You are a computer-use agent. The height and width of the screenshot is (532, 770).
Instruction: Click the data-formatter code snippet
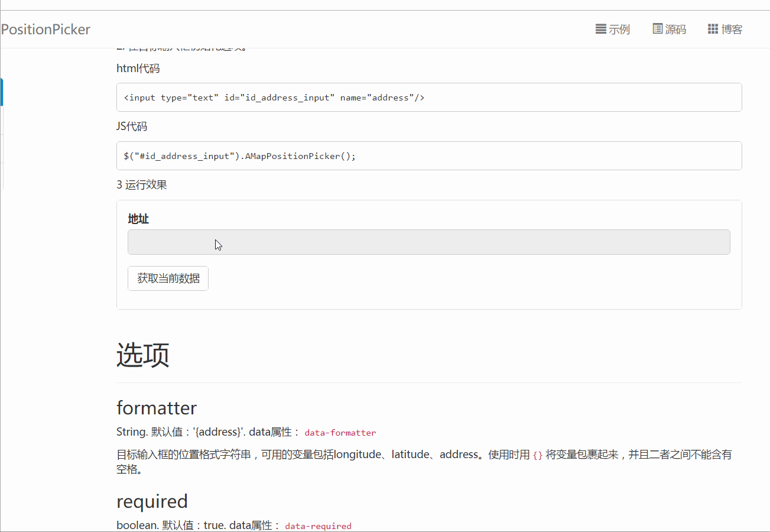(340, 433)
